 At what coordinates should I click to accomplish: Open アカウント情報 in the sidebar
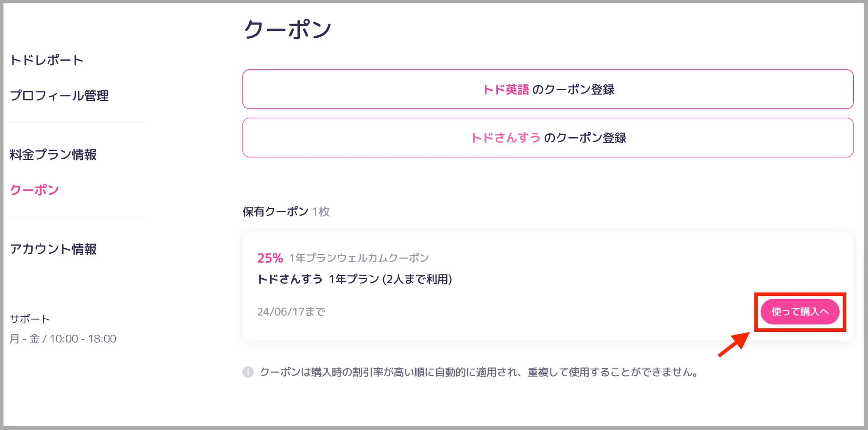pyautogui.click(x=53, y=249)
